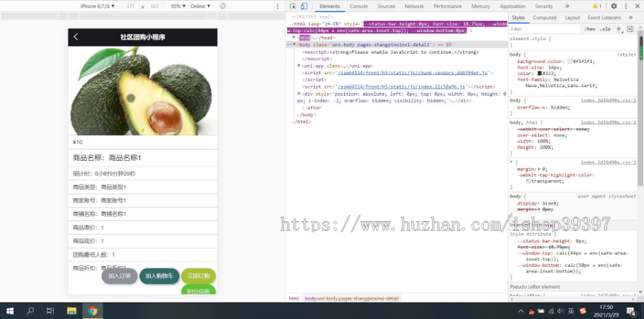This screenshot has width=644, height=319.
Task: Open device toolbar more options menu
Action: pos(278,6)
